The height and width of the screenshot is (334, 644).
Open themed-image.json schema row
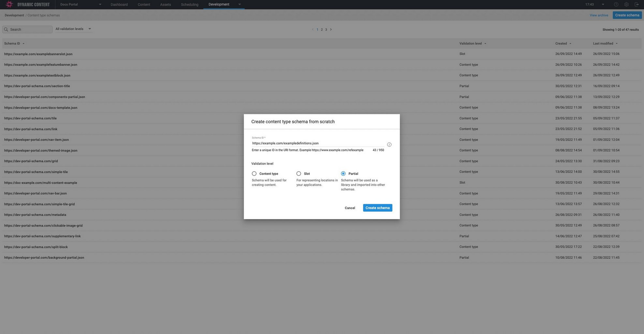click(x=322, y=150)
